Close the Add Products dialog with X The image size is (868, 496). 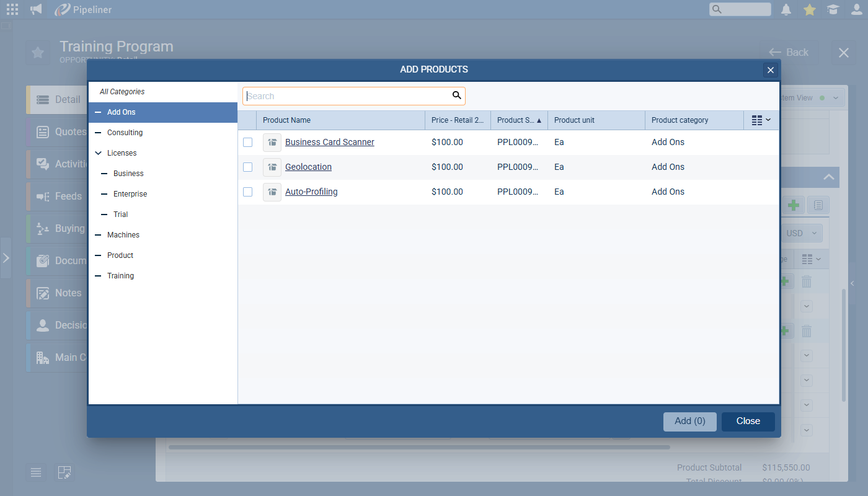pyautogui.click(x=771, y=70)
